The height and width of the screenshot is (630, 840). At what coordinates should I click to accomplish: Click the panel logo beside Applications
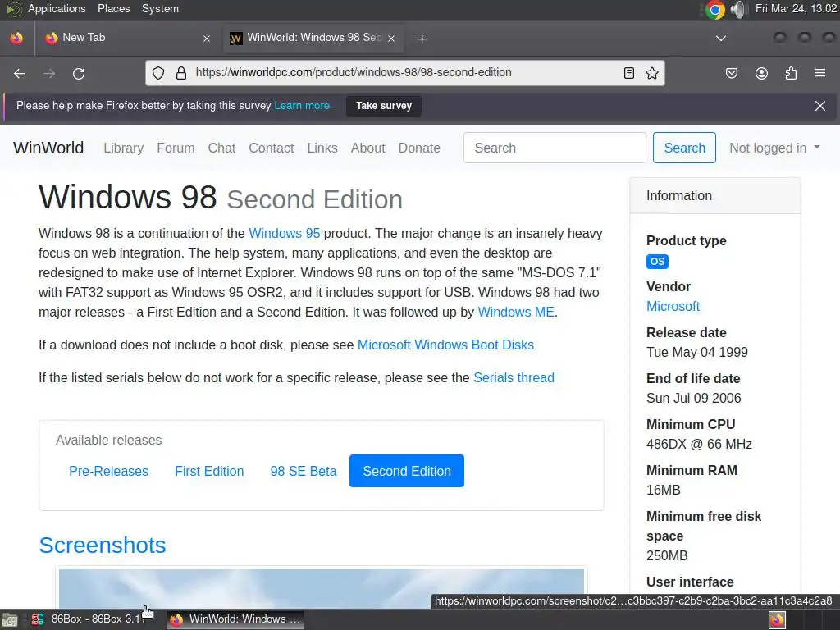[x=13, y=9]
